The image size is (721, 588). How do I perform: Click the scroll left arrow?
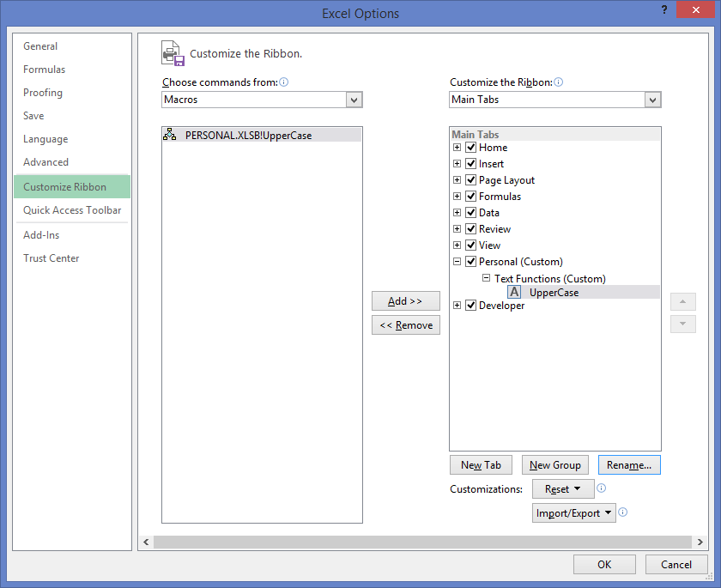click(x=146, y=542)
